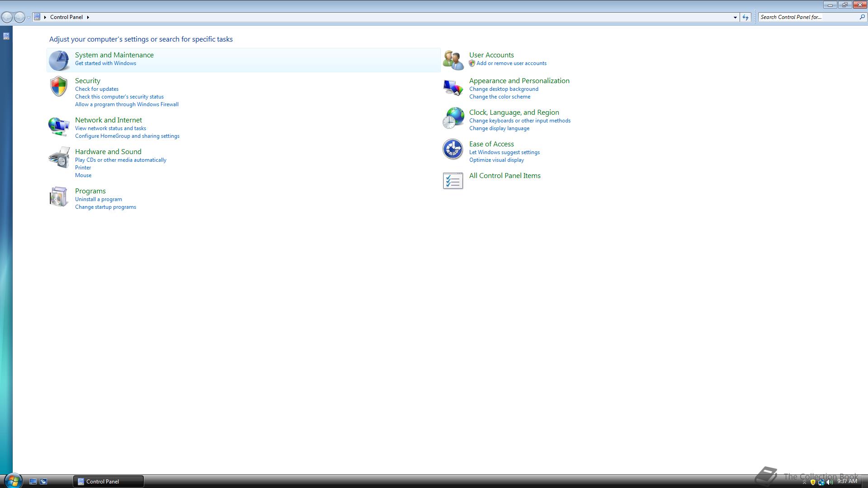Open System and Maintenance category
This screenshot has height=488, width=868.
[x=114, y=55]
